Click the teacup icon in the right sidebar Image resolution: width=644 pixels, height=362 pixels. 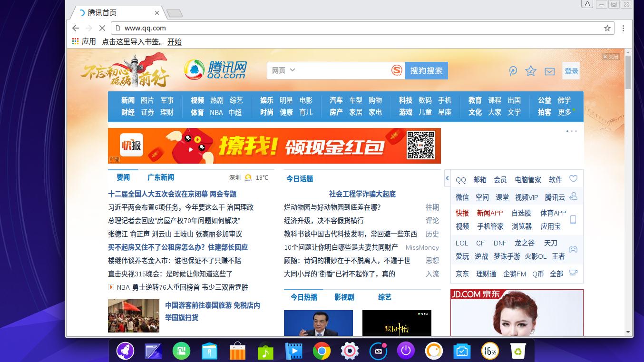click(x=574, y=273)
